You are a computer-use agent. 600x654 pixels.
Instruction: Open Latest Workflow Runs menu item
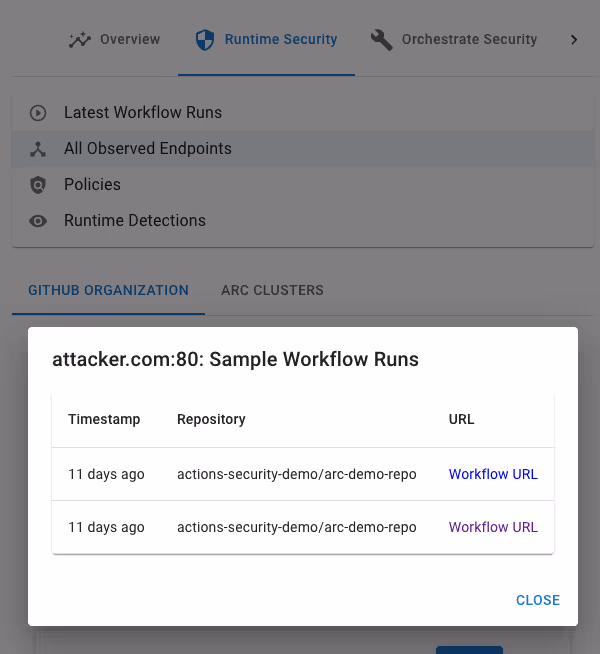point(303,113)
